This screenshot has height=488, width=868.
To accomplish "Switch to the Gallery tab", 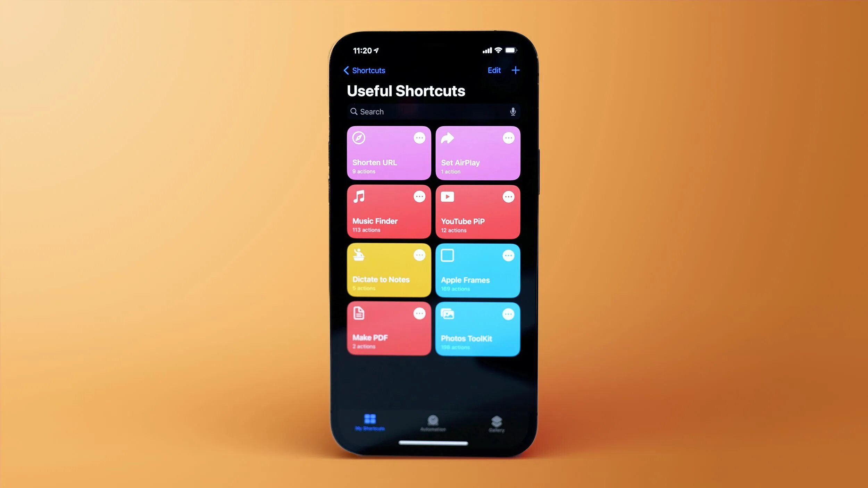I will 496,423.
